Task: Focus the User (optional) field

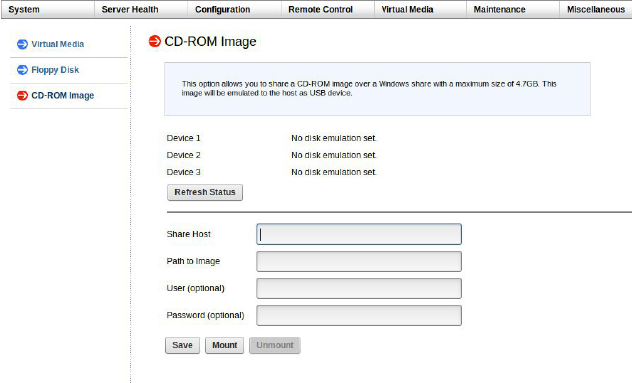Action: click(x=359, y=288)
